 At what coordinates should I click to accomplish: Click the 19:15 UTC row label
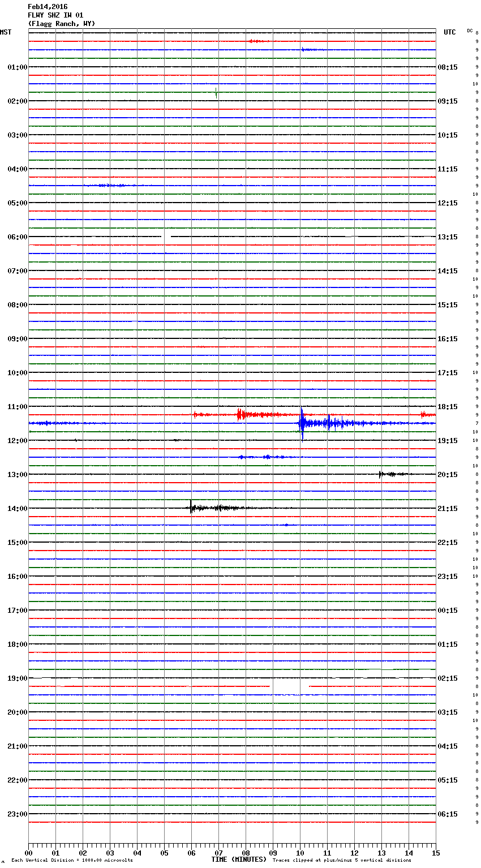(x=448, y=441)
